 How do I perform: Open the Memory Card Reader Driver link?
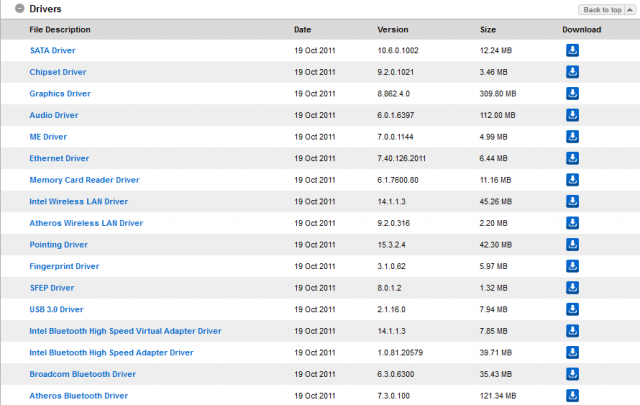[x=84, y=180]
